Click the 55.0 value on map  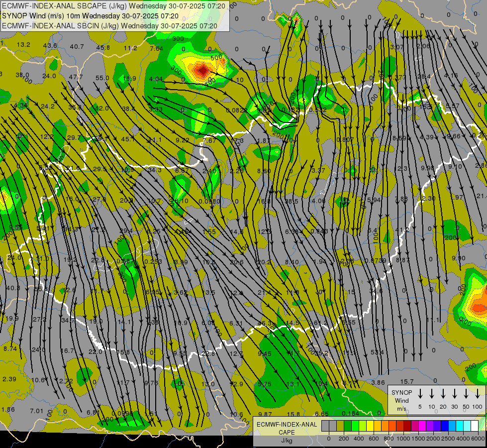pos(102,78)
